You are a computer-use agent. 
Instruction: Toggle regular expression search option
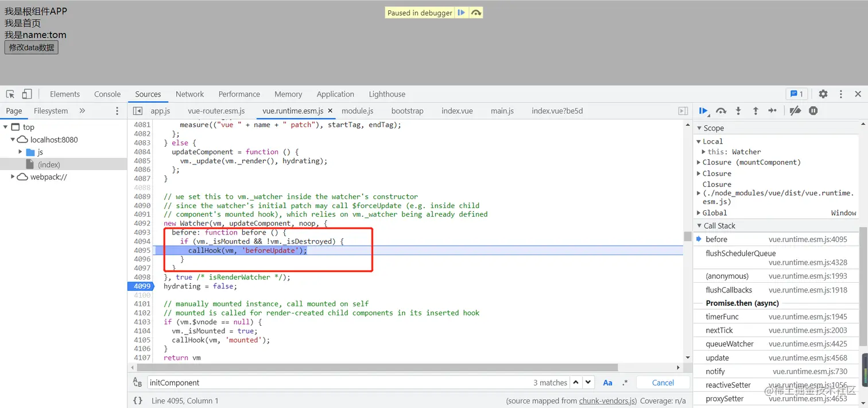coord(625,383)
